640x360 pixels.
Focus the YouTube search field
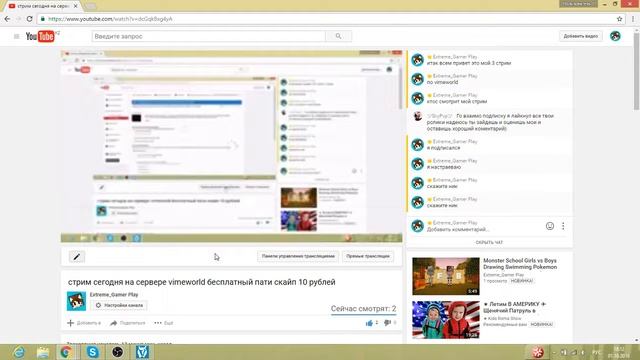(x=209, y=36)
